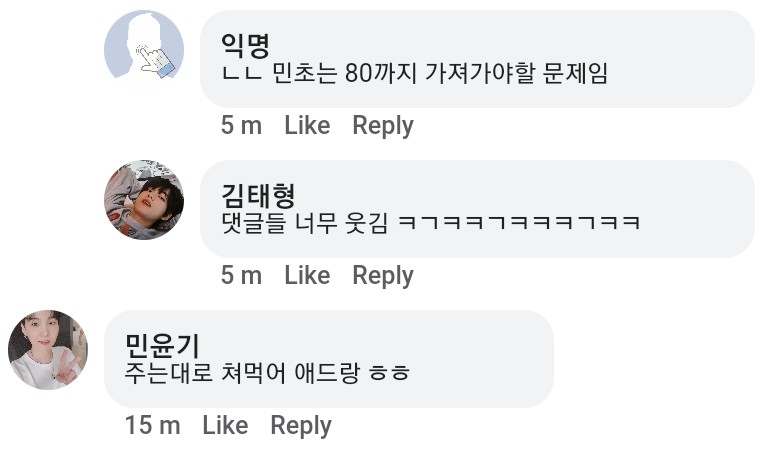
Task: Open 김태형's profile name link
Action: coord(258,194)
